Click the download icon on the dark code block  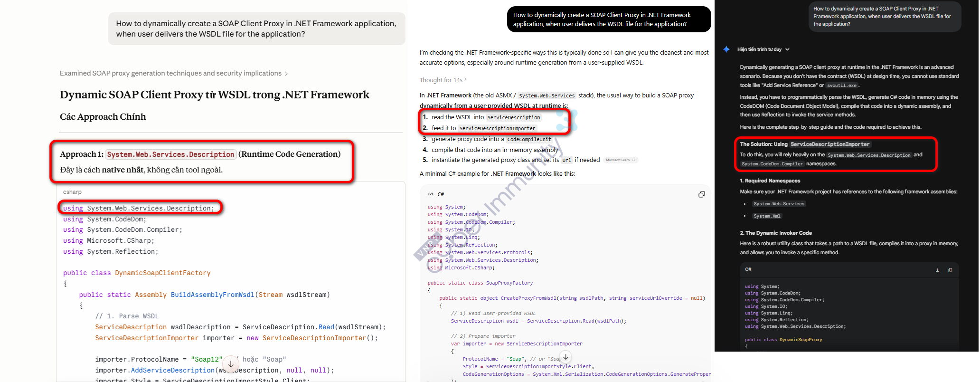937,270
